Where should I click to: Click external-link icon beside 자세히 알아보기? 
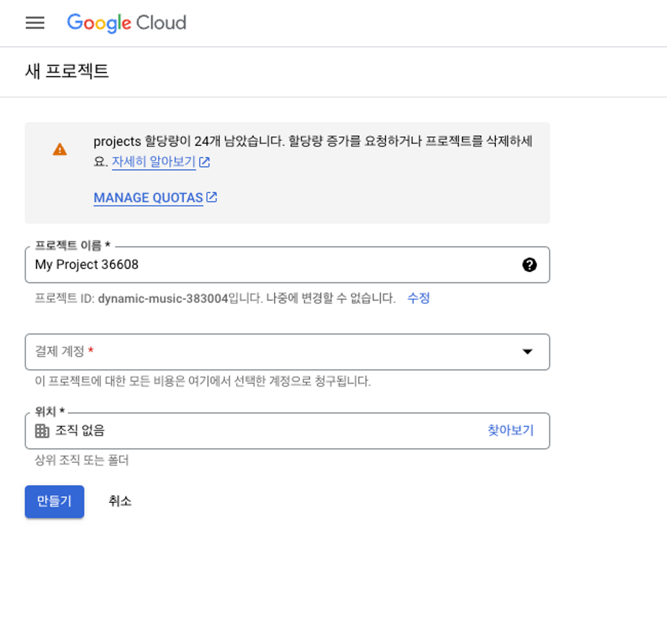(204, 162)
